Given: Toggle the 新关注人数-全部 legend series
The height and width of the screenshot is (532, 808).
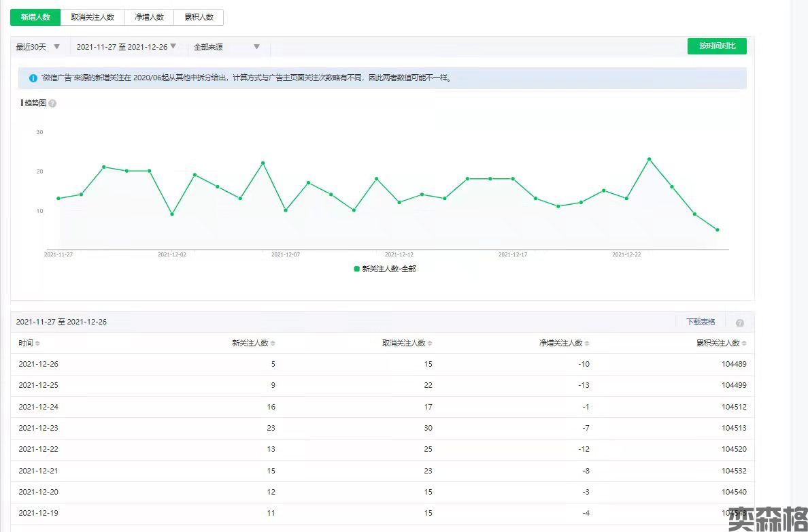Looking at the screenshot, I should pyautogui.click(x=384, y=269).
